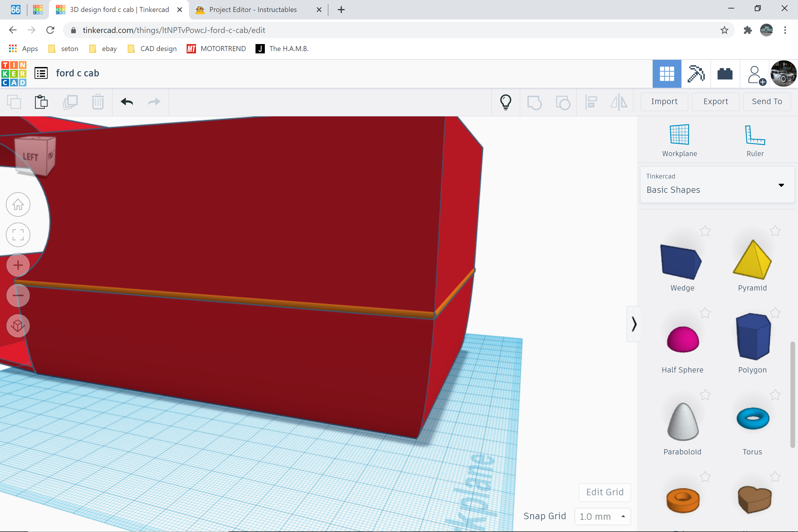Open the design list menu icon
The height and width of the screenshot is (532, 798).
click(x=41, y=73)
